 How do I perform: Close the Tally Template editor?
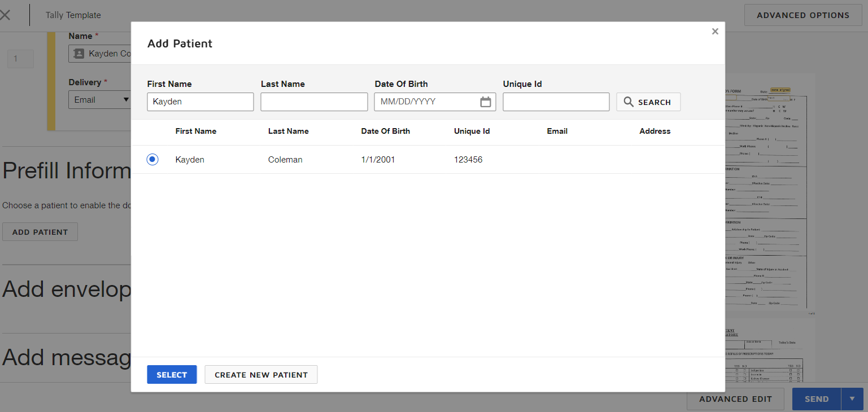(x=6, y=15)
